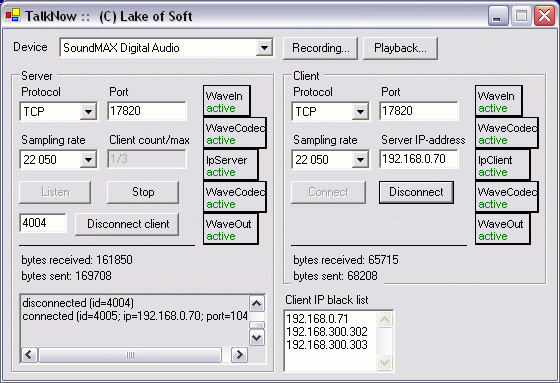Click the black list scroll up arrow
Screen dimensions: 560x383
click(x=384, y=320)
